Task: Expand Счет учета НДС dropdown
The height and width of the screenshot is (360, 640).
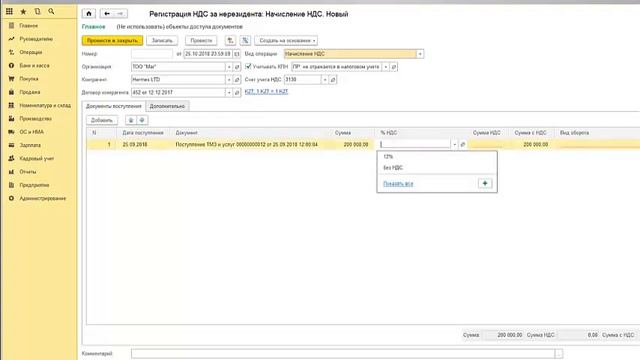Action: pos(325,80)
